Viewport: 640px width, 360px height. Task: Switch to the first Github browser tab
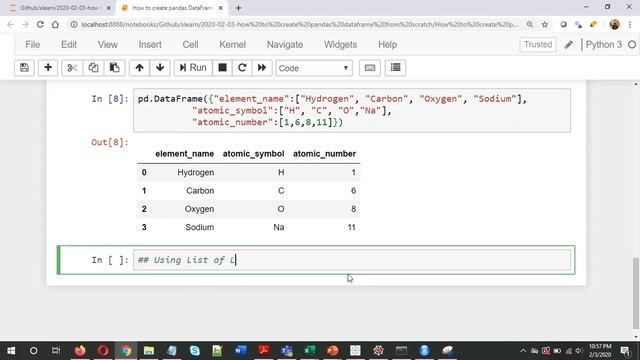pos(59,8)
